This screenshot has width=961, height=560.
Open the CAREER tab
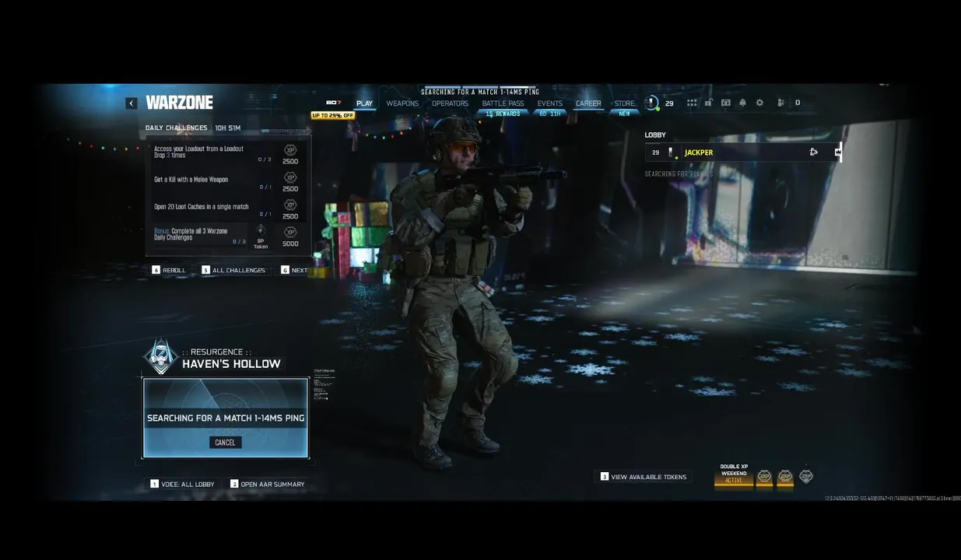[588, 103]
